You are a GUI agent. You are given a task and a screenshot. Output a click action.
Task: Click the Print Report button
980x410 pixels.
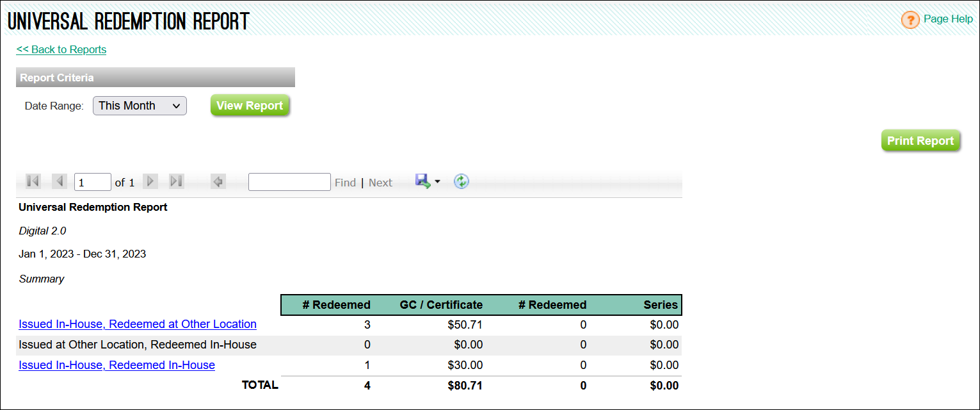[x=920, y=141]
